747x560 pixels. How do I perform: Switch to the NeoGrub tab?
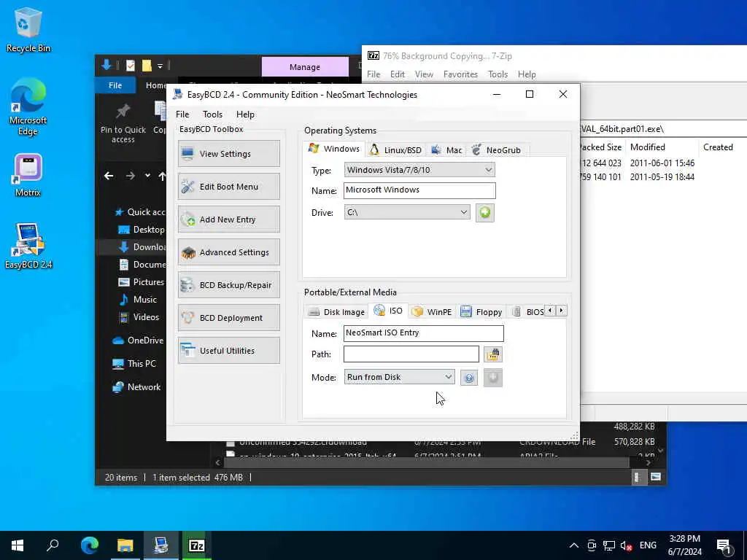[x=496, y=150]
